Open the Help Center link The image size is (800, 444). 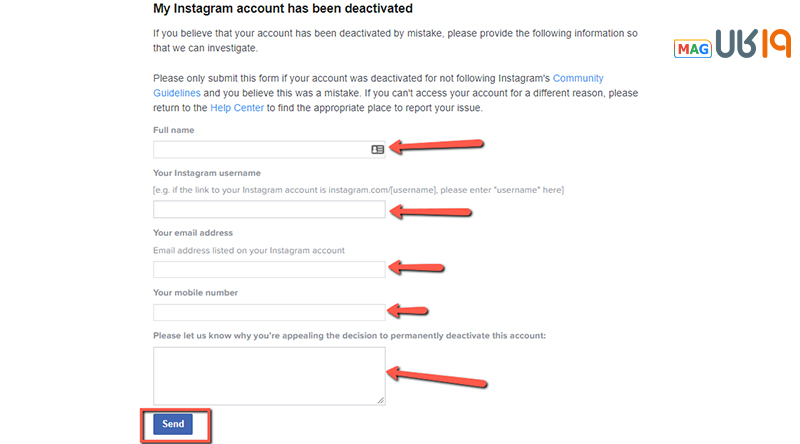(237, 108)
